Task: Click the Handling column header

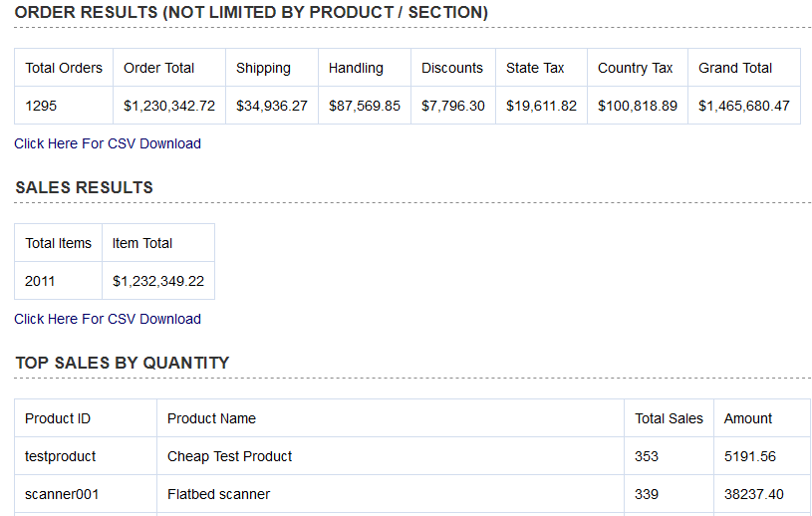Action: (356, 68)
